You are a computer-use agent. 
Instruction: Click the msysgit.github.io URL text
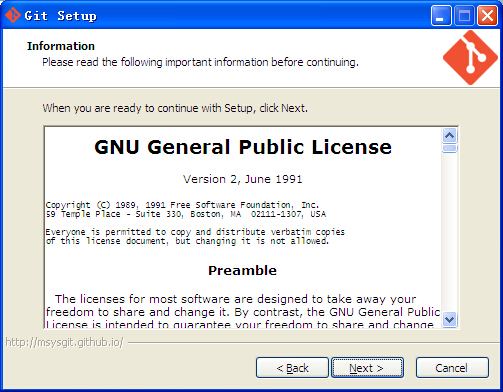pyautogui.click(x=65, y=342)
